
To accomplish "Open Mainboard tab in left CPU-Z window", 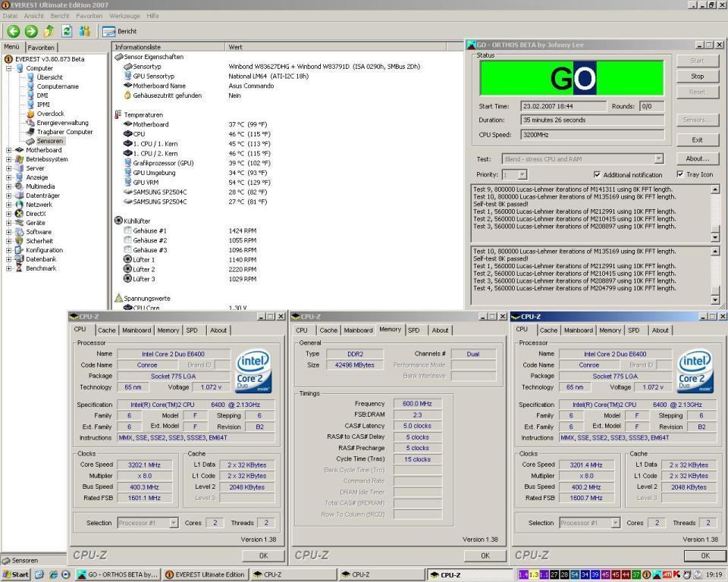I will point(136,330).
